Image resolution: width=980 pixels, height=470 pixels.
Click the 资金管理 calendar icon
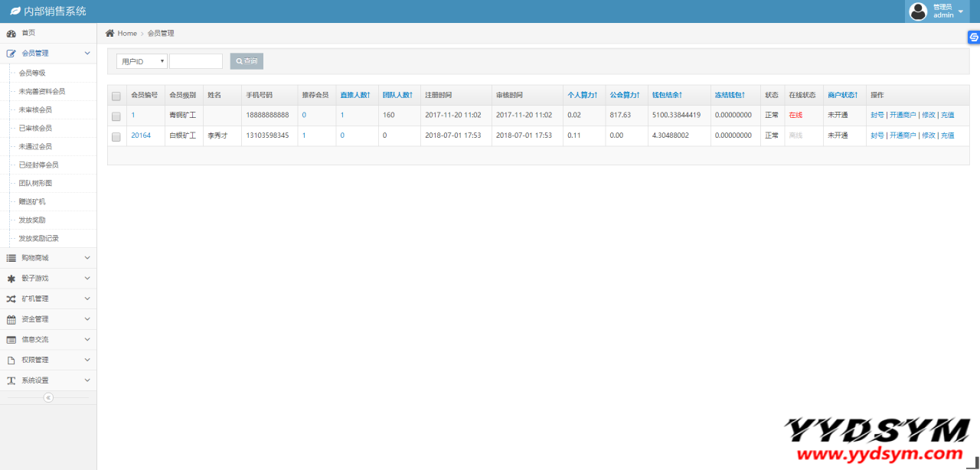[x=11, y=319]
